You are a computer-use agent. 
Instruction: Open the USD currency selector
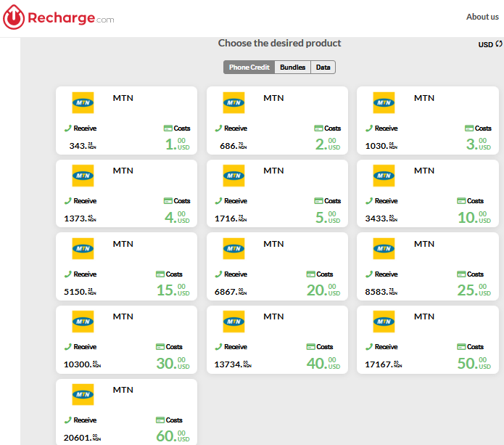point(485,45)
